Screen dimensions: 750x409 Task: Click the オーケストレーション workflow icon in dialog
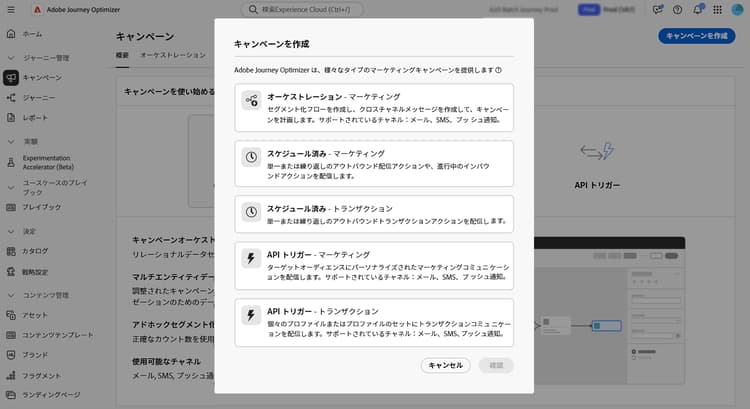(x=251, y=100)
